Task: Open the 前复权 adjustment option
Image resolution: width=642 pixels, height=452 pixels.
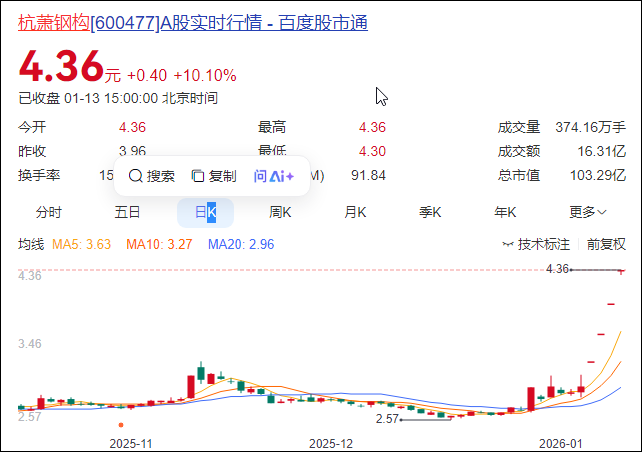Action: pos(606,244)
